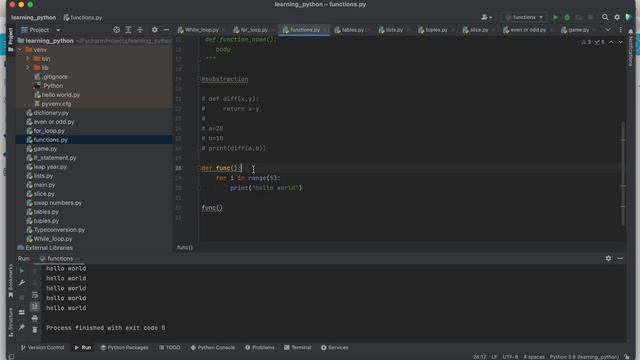Image resolution: width=640 pixels, height=360 pixels.
Task: Open Services tool window
Action: [335, 347]
